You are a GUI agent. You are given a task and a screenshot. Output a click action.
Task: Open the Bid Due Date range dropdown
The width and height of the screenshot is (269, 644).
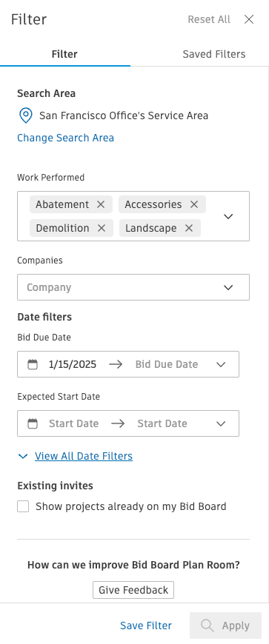click(221, 364)
